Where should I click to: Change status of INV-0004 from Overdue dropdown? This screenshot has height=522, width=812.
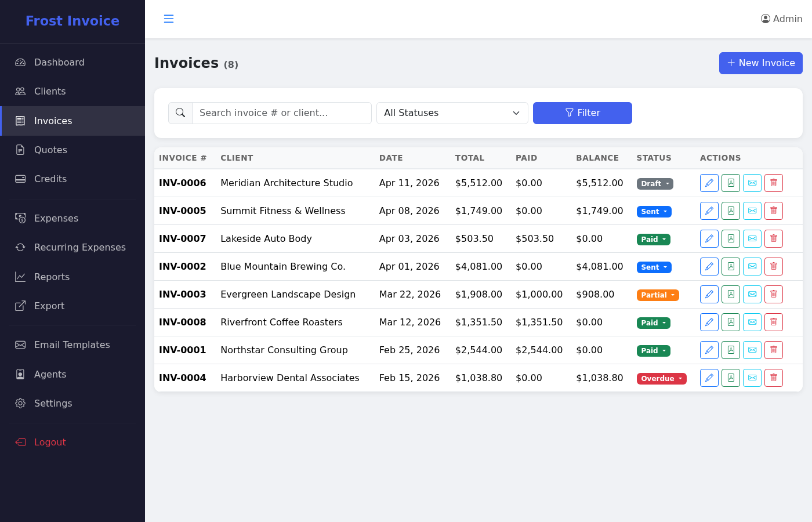(661, 378)
